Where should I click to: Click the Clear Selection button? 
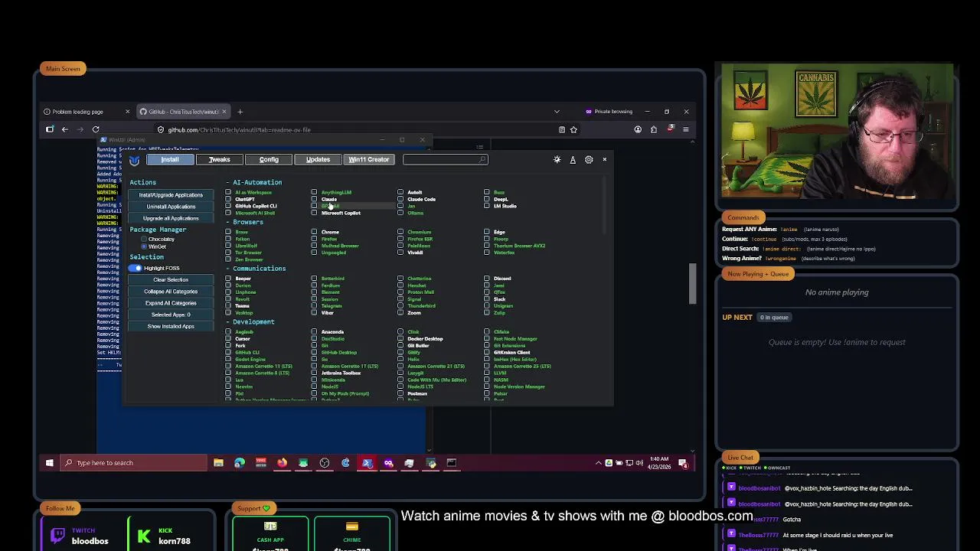pos(171,279)
